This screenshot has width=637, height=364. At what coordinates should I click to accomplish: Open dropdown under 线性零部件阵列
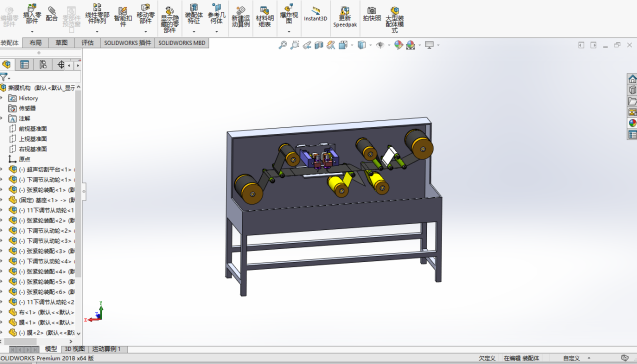click(97, 31)
